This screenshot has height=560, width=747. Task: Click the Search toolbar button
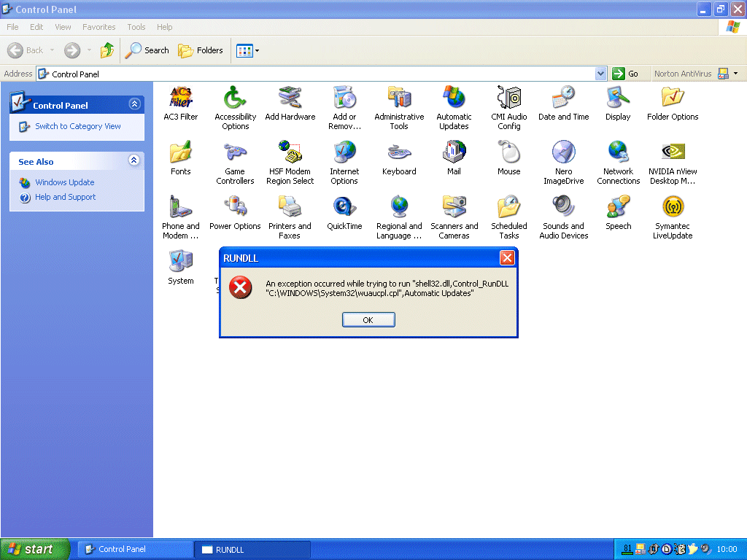click(147, 50)
